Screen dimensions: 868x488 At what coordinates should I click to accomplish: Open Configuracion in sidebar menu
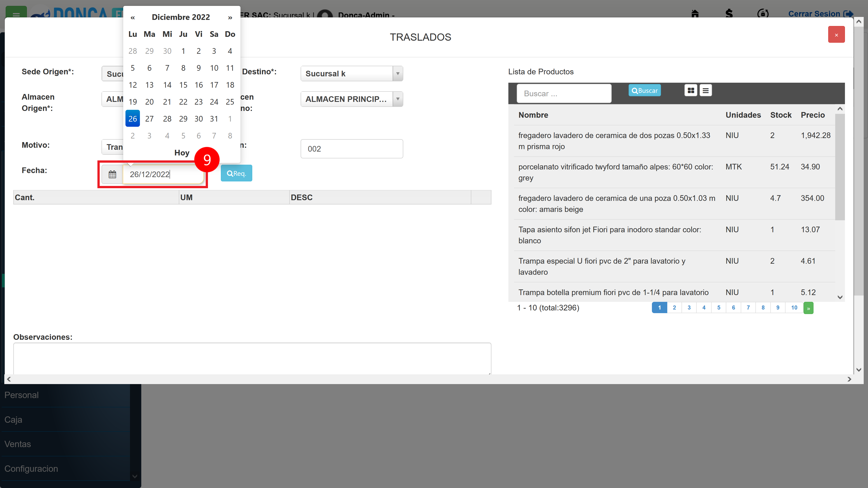[x=65, y=469]
